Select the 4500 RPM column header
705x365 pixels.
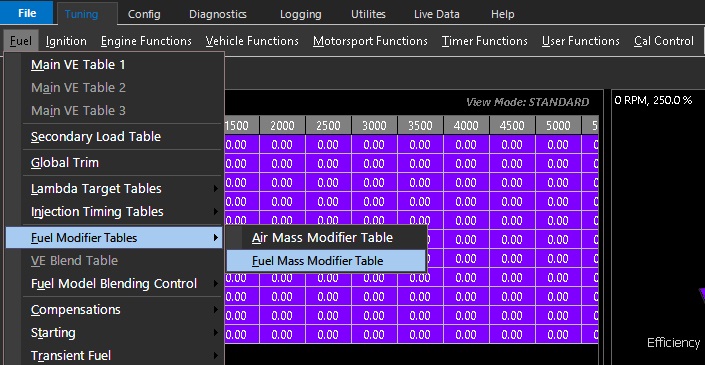pyautogui.click(x=512, y=126)
